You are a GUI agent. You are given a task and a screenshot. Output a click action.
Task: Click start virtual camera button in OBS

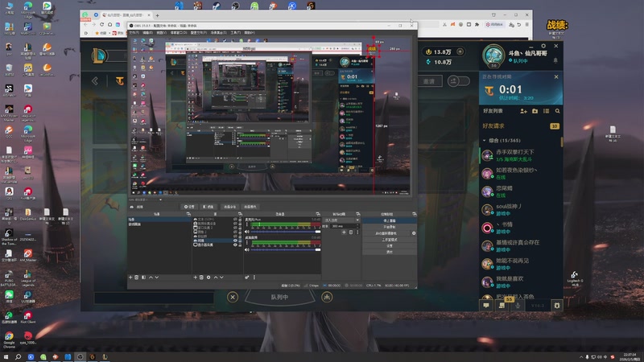386,233
